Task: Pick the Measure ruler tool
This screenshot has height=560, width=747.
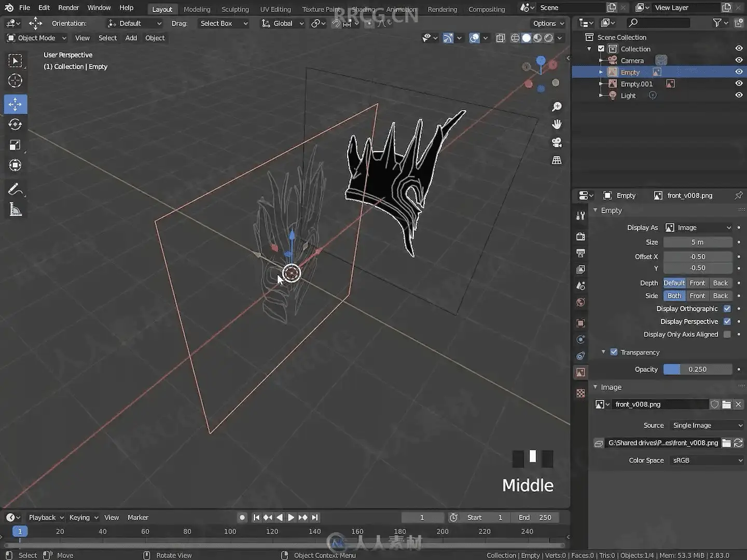Action: [x=15, y=210]
